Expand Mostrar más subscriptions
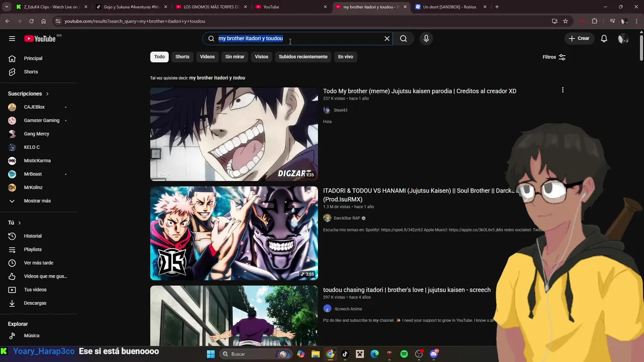The image size is (644, 362). coord(38,201)
